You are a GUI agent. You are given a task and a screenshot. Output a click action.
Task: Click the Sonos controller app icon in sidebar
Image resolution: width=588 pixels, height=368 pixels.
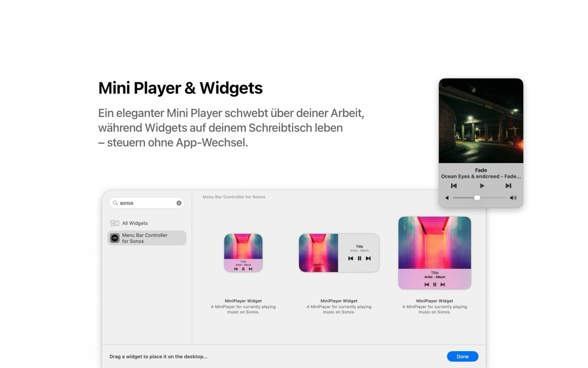pos(115,238)
